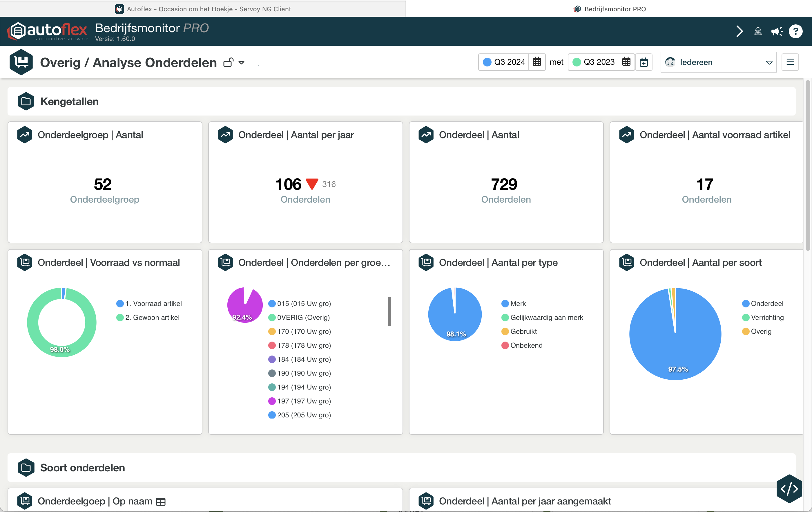The height and width of the screenshot is (512, 812).
Task: Click the legend scrollbar in Onderdelen per groep
Action: point(389,311)
